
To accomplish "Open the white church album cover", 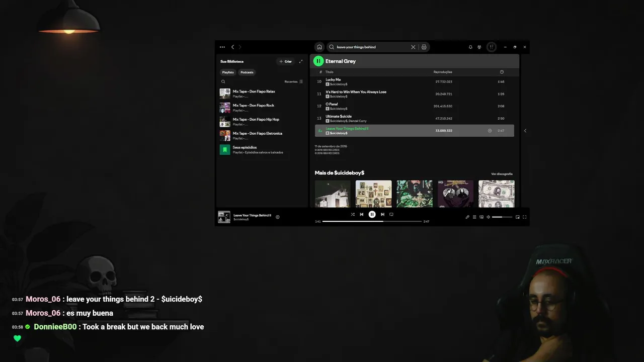I will (x=333, y=194).
